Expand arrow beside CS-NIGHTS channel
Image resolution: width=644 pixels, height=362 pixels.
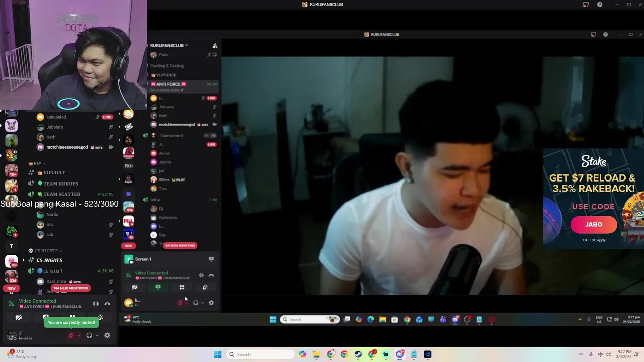coord(23,260)
